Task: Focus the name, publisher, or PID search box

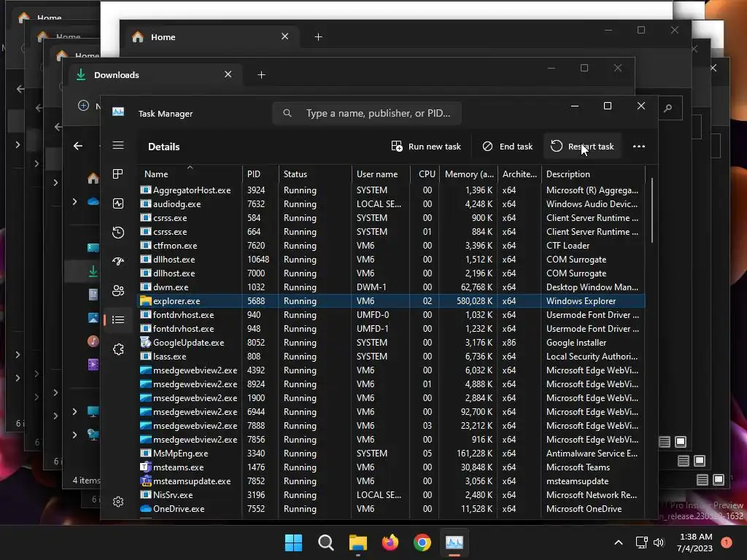Action: (x=367, y=113)
